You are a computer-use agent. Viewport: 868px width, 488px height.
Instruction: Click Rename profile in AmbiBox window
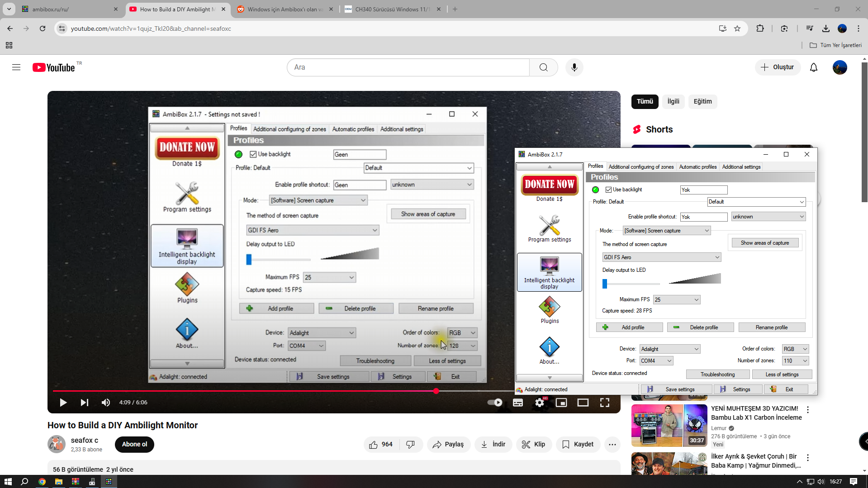click(772, 327)
